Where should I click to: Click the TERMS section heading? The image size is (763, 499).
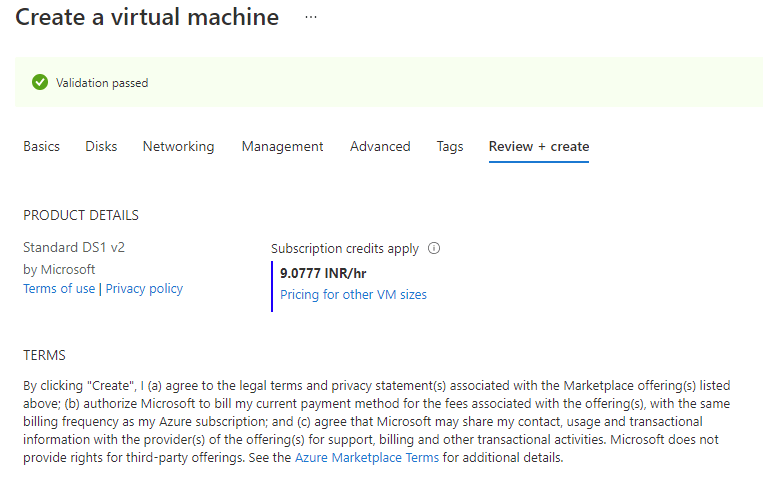(x=44, y=355)
